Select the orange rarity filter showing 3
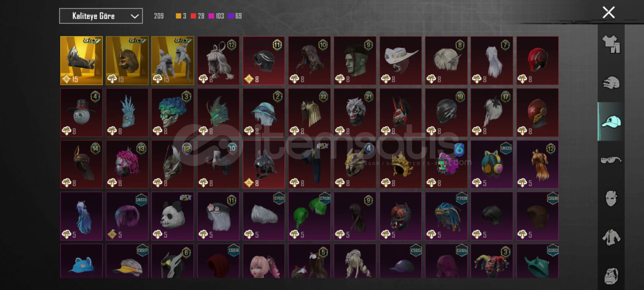This screenshot has width=644, height=290. pyautogui.click(x=181, y=16)
